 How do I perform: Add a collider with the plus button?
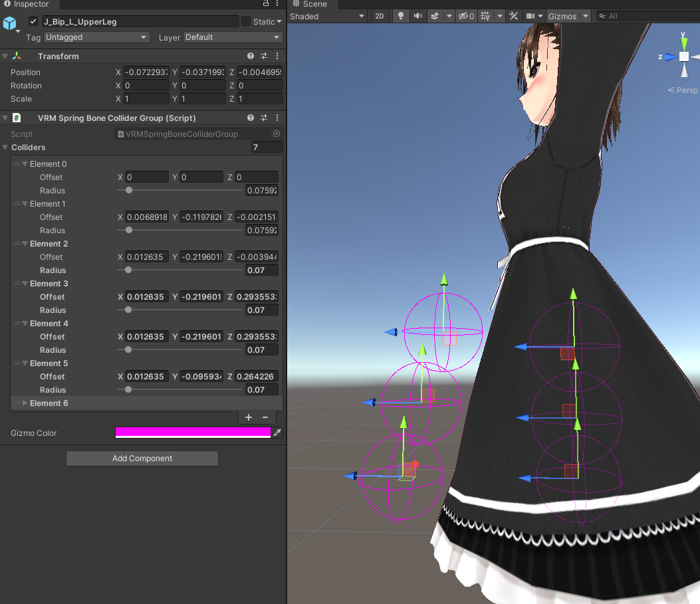coord(249,417)
